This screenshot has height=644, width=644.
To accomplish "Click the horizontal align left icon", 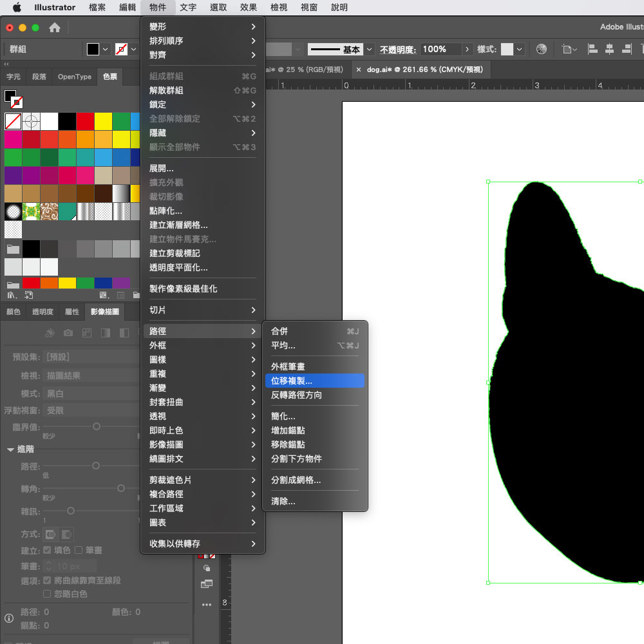I will [592, 50].
